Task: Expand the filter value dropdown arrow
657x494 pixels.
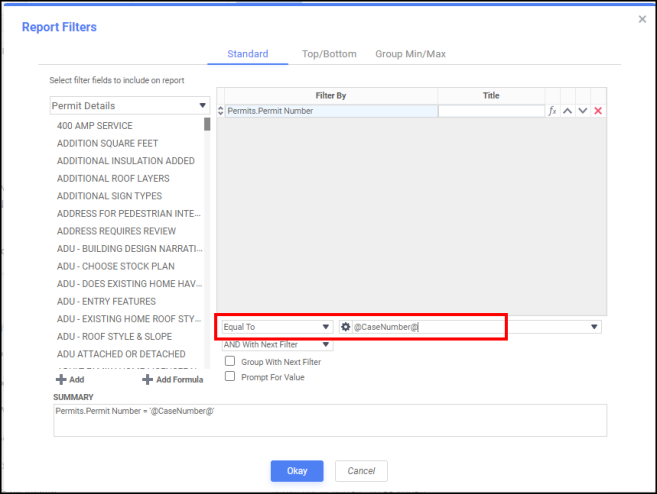Action: pos(594,327)
